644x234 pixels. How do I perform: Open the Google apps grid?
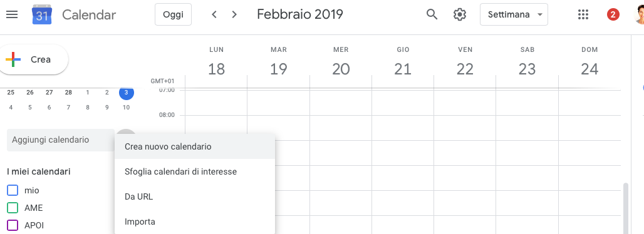tap(583, 15)
